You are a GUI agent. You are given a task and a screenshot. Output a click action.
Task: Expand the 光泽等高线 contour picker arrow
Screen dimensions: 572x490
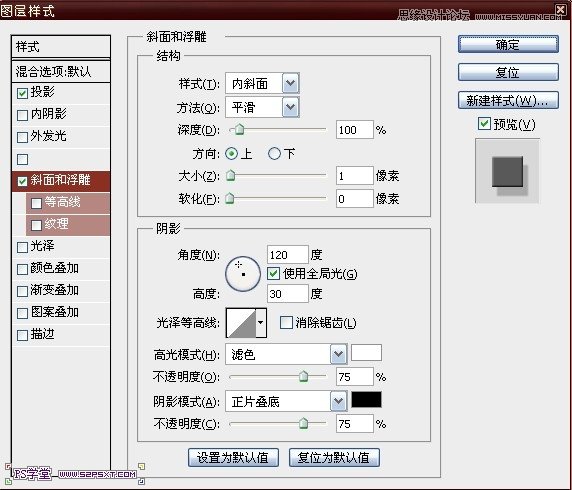pos(260,323)
